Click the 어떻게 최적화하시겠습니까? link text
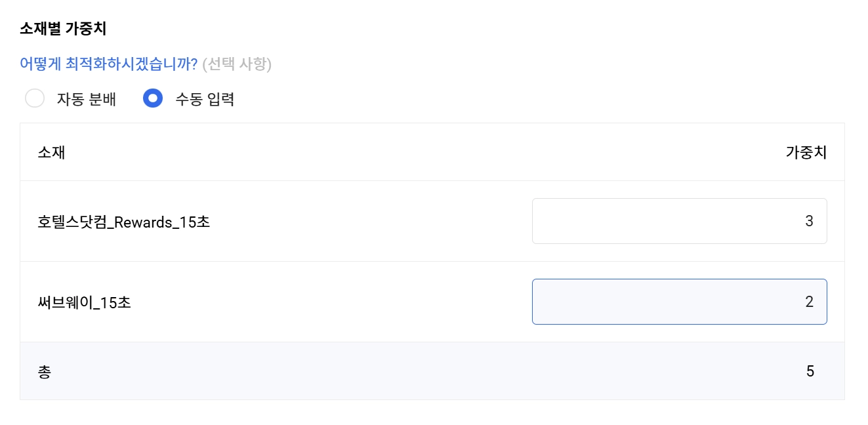Image resolution: width=868 pixels, height=425 pixels. 109,64
